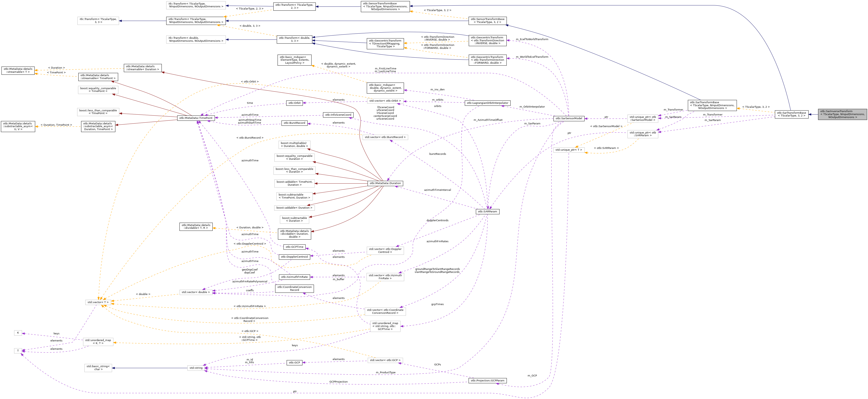The height and width of the screenshot is (399, 868).
Task: Open the otb::BurstRecord node
Action: tap(294, 123)
